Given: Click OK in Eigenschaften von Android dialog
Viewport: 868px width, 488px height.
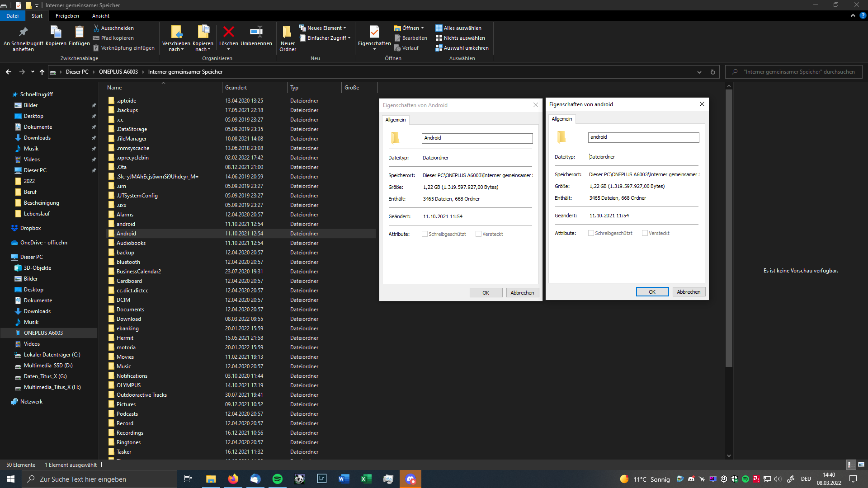Looking at the screenshot, I should (x=486, y=293).
